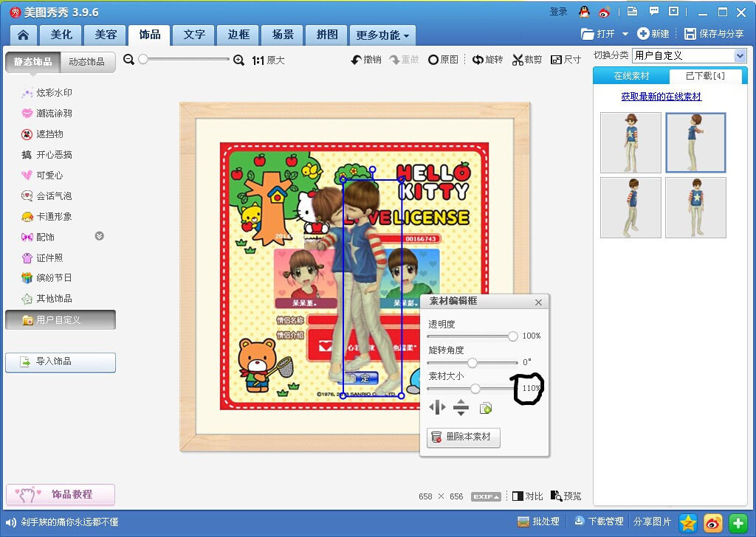The width and height of the screenshot is (756, 537).
Task: Click the 预览 preview button
Action: [x=566, y=496]
